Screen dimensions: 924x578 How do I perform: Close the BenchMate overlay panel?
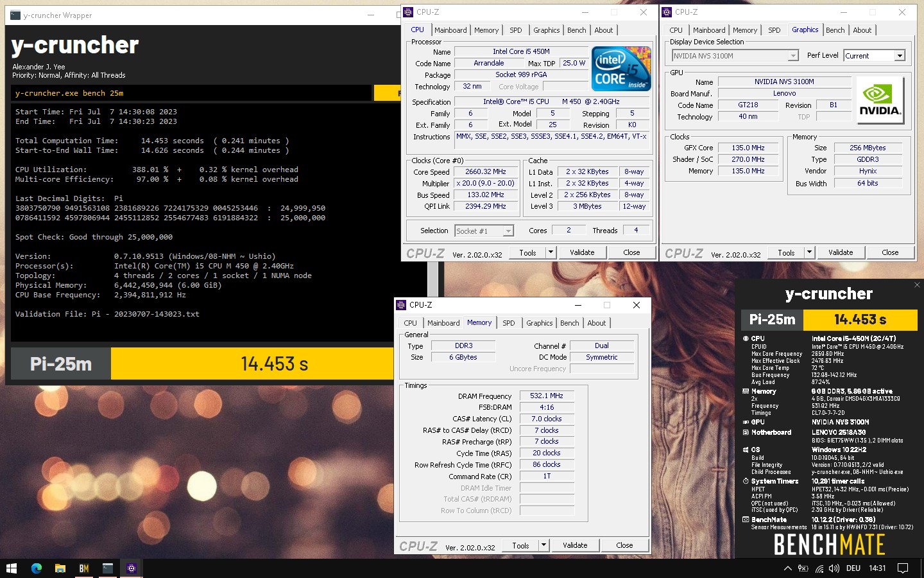917,285
